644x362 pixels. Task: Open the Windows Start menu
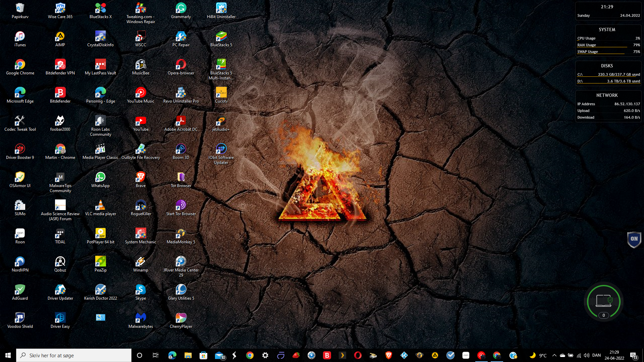(x=8, y=355)
